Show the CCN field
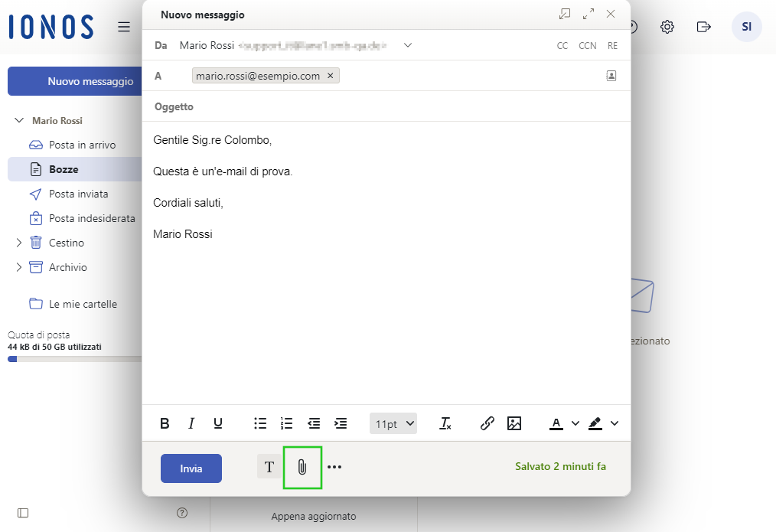776x532 pixels. (x=588, y=45)
